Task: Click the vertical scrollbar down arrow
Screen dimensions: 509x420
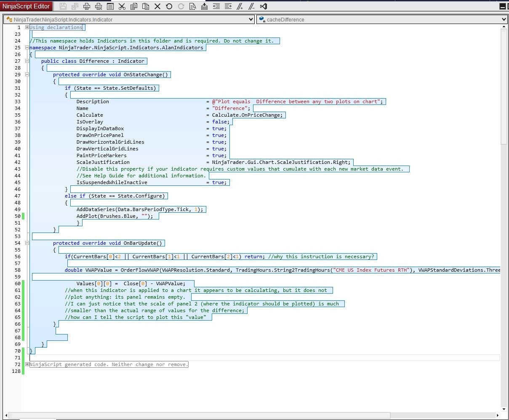Action: coord(504,408)
